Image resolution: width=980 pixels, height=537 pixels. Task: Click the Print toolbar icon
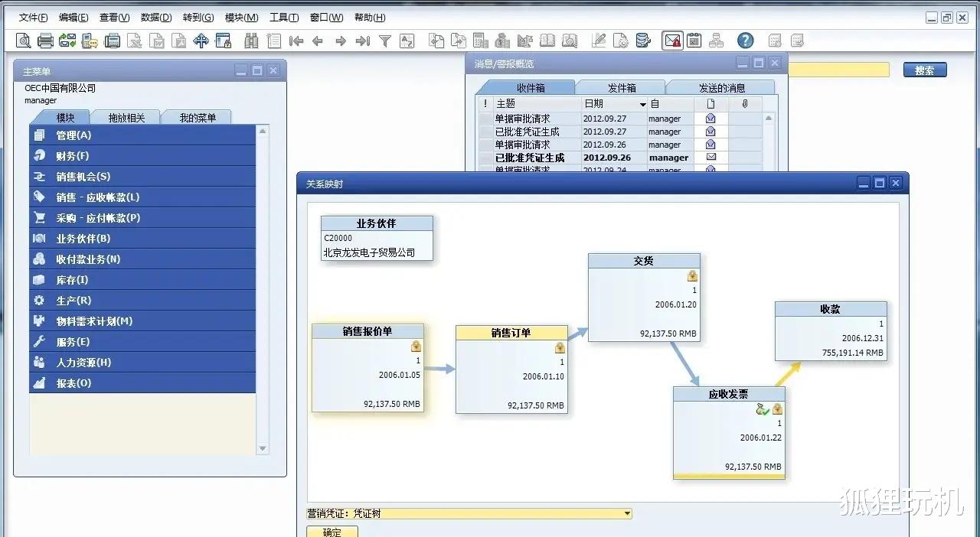pyautogui.click(x=46, y=41)
